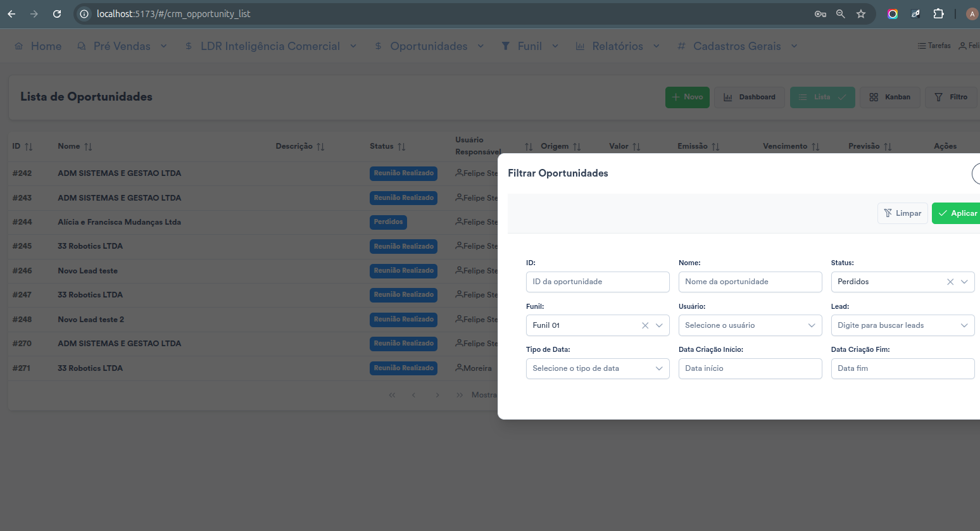Click Moreira user in row #271
The width and height of the screenshot is (980, 531).
(474, 368)
